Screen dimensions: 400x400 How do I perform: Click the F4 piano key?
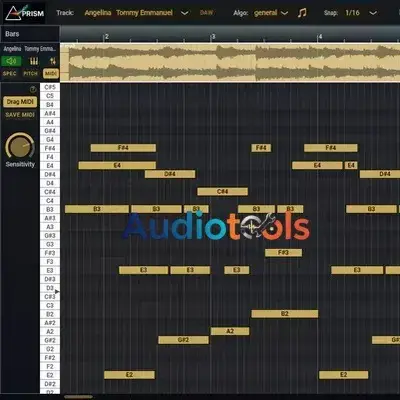coord(50,157)
